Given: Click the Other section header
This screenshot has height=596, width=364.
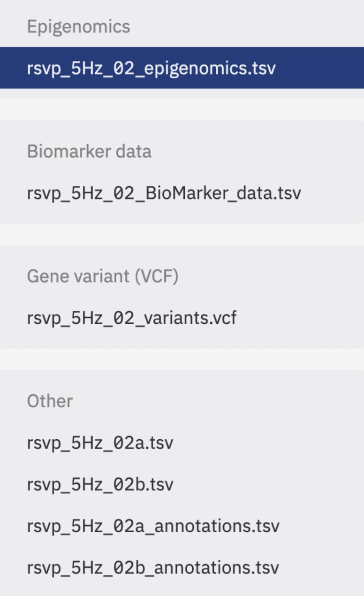Looking at the screenshot, I should pos(50,401).
